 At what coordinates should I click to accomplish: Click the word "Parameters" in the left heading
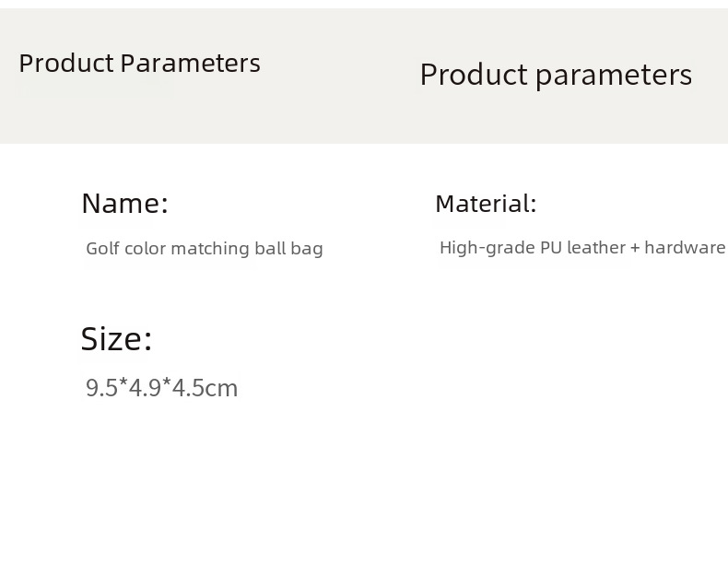(191, 64)
